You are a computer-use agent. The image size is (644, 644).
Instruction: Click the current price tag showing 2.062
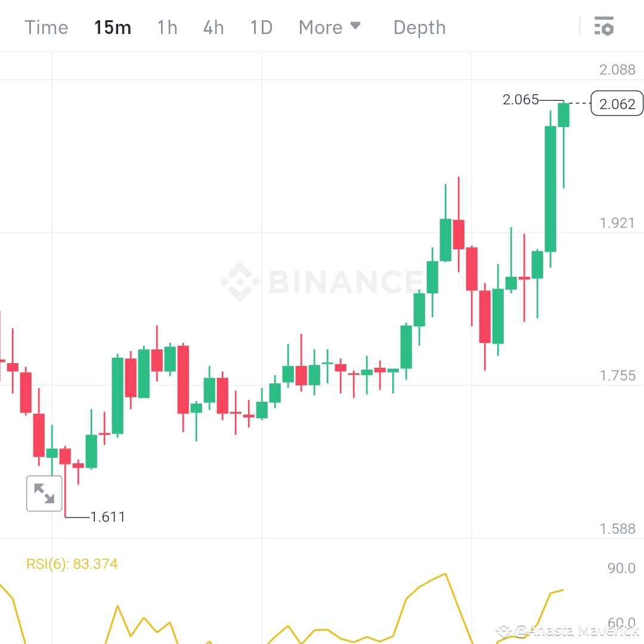tap(617, 104)
